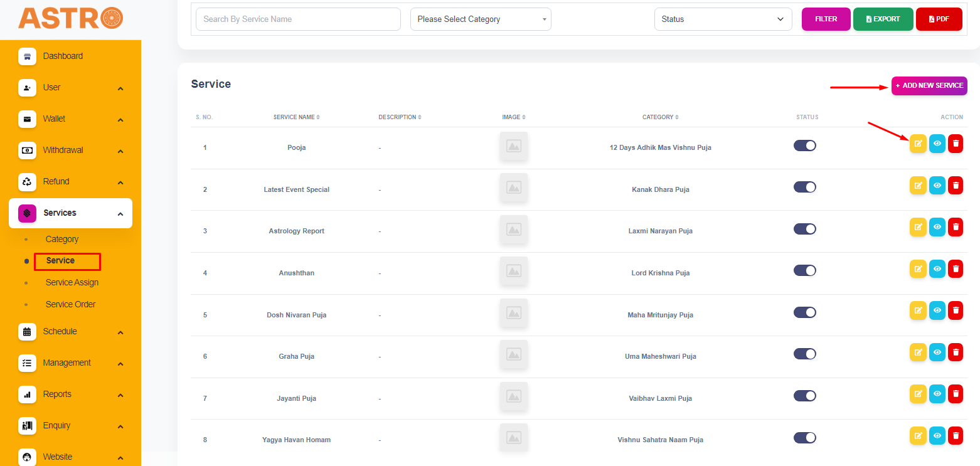The height and width of the screenshot is (466, 980).
Task: Switch off Anushthan service status
Action: [x=805, y=270]
